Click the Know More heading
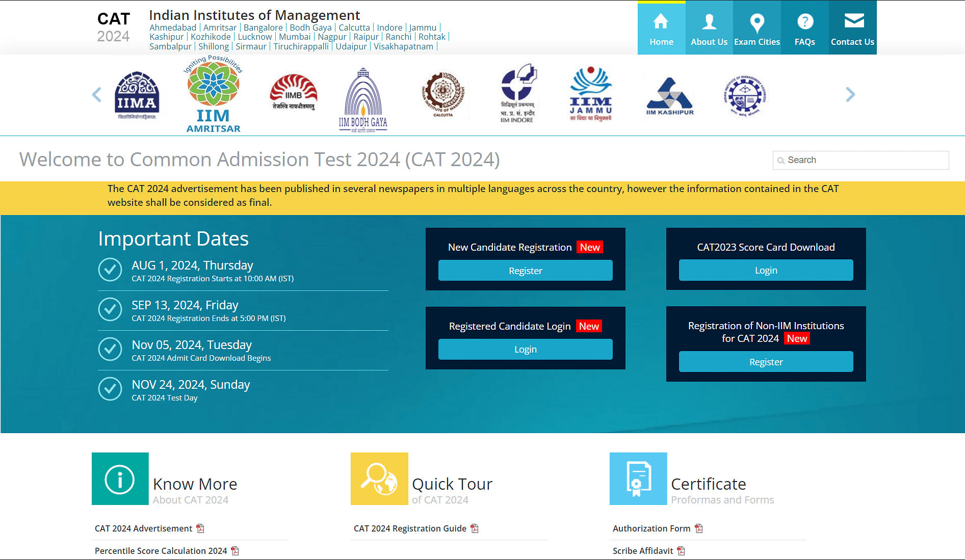The width and height of the screenshot is (965, 560). tap(195, 484)
